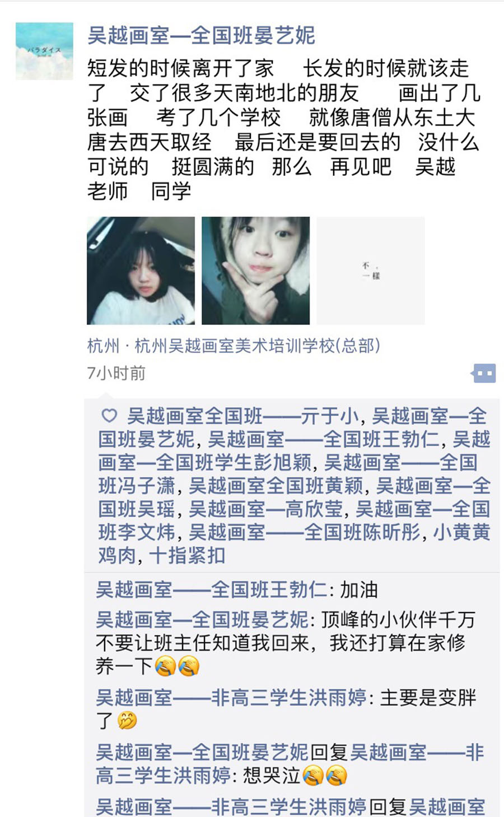
Task: Tap the two-dot comment and like button
Action: (484, 373)
